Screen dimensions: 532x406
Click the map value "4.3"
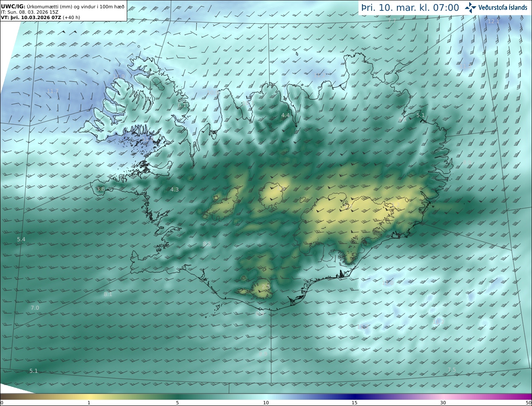[x=175, y=189]
